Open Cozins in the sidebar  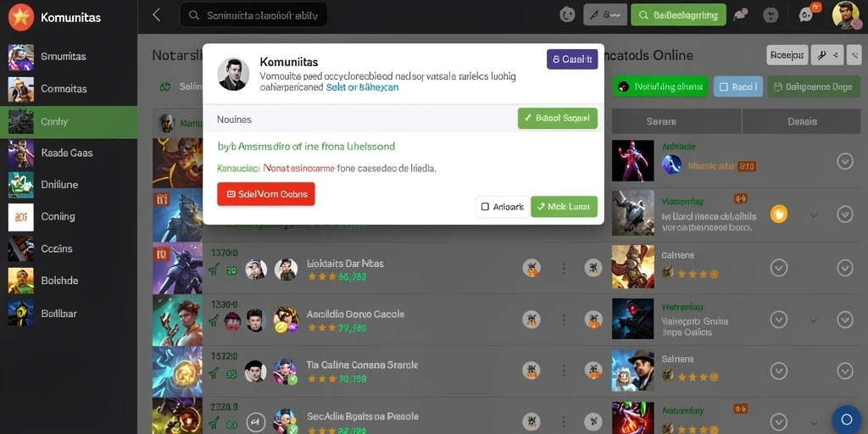(x=69, y=249)
